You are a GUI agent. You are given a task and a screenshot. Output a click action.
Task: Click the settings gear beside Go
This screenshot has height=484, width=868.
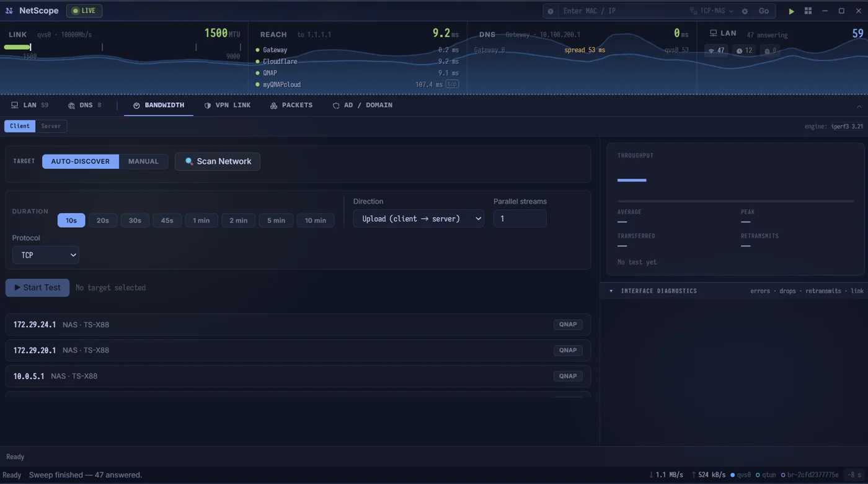pyautogui.click(x=745, y=11)
